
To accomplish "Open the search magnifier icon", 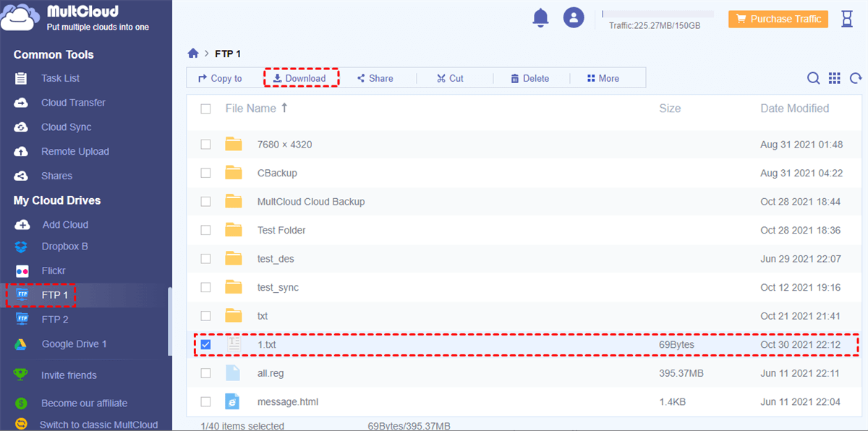I will click(x=814, y=78).
